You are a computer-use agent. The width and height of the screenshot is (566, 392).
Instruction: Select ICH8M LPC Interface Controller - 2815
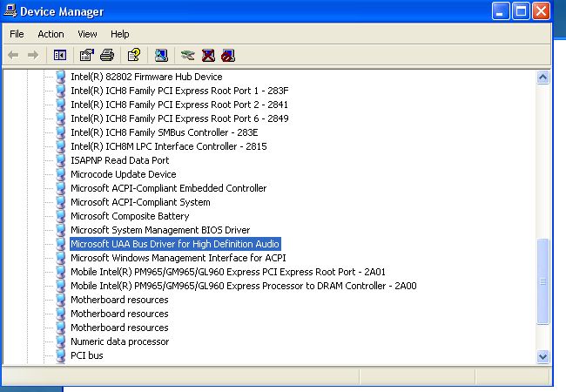(169, 146)
